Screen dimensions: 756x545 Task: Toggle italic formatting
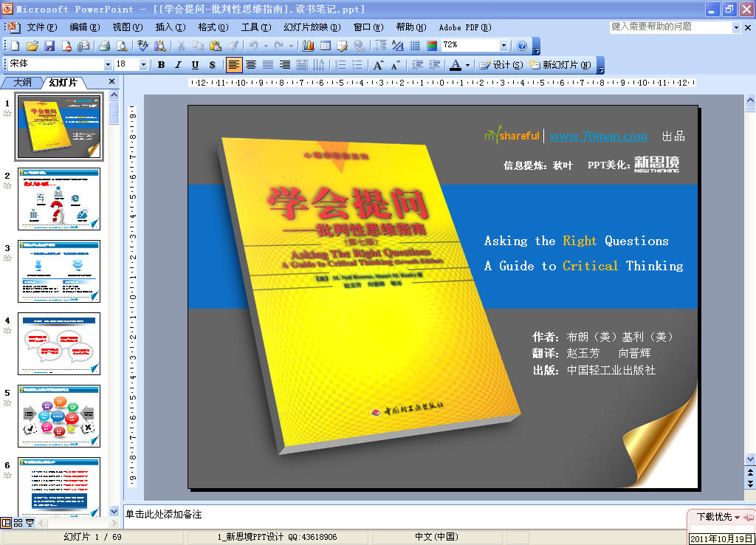[x=178, y=65]
